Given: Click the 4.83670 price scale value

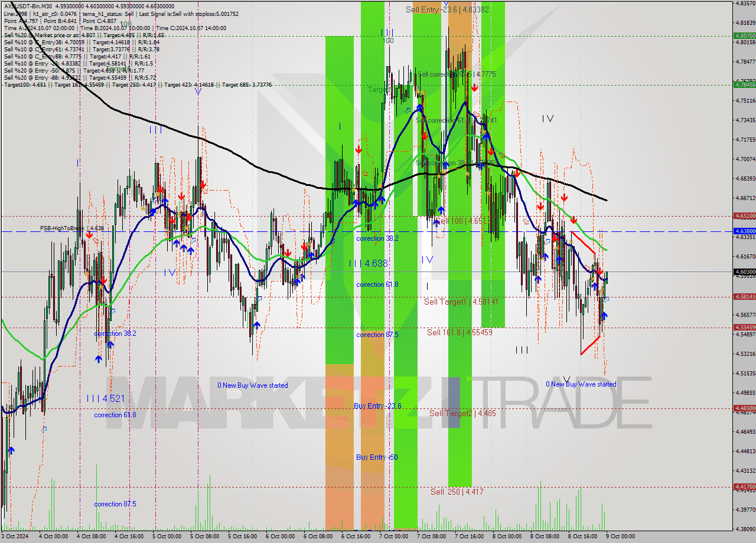Looking at the screenshot, I should coord(745,3).
